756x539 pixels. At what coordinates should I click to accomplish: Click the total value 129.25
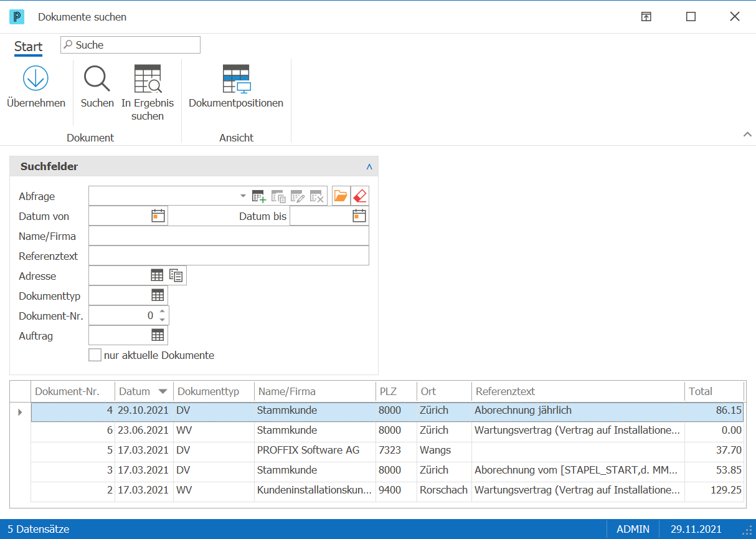pyautogui.click(x=726, y=490)
